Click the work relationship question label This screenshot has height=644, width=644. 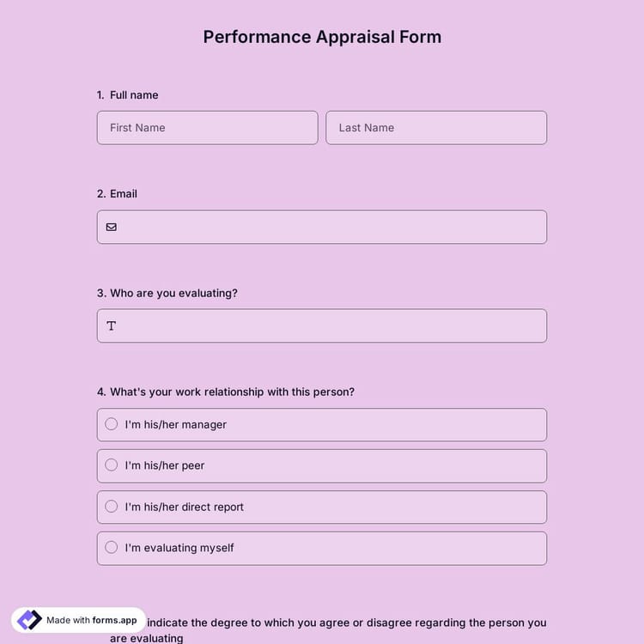click(x=232, y=392)
